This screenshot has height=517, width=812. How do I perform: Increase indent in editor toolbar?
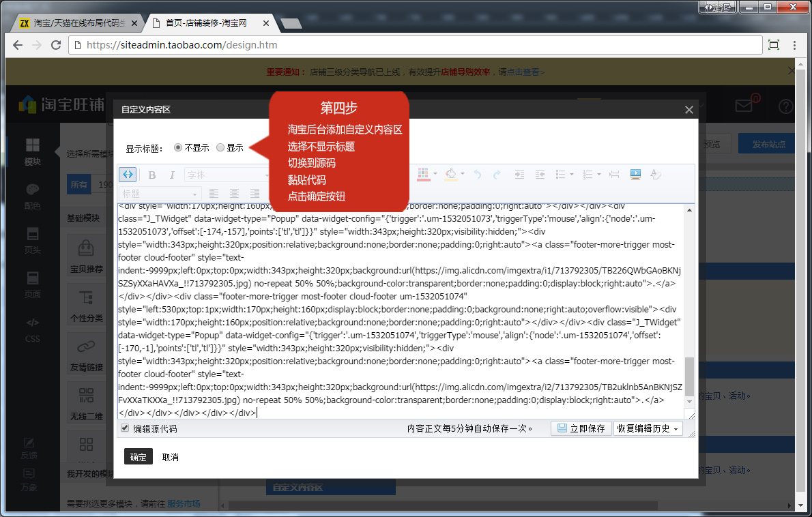pos(519,175)
